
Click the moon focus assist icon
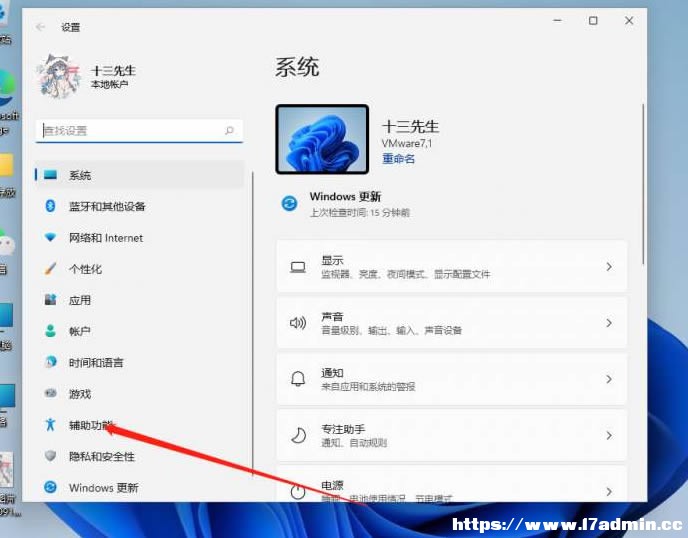(x=298, y=435)
